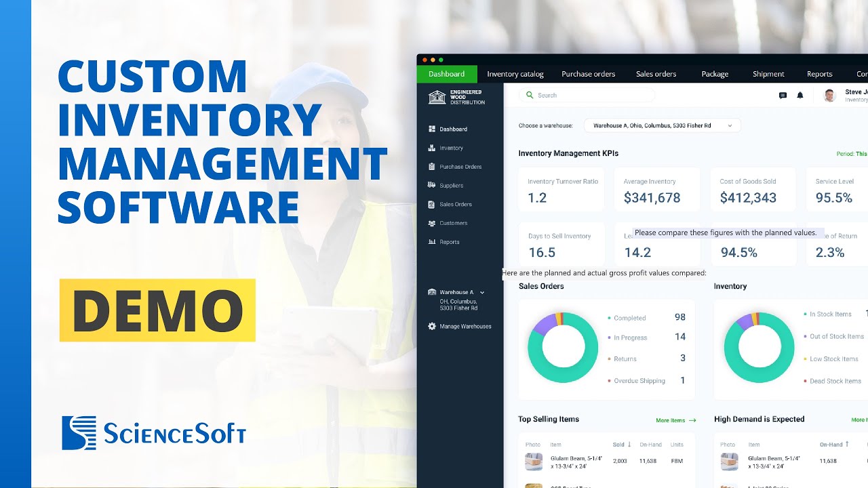The width and height of the screenshot is (868, 488).
Task: Open the Shipment tab
Action: coord(768,74)
